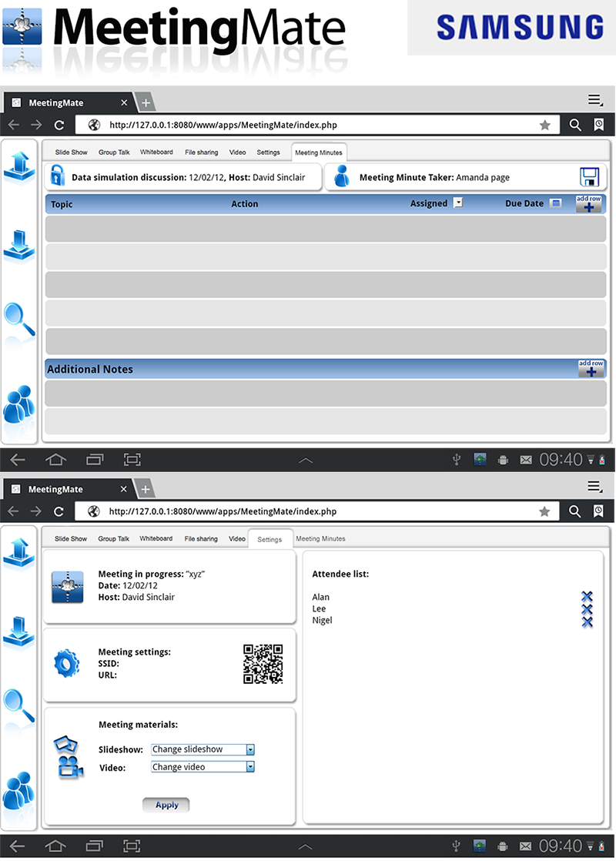Viewport: 616px width, 861px height.
Task: Expand the Assigned column dropdown arrow
Action: 458,203
